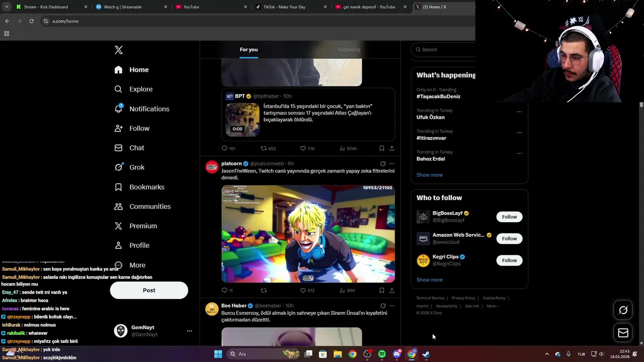Open Notifications with the bell icon

coord(142,109)
